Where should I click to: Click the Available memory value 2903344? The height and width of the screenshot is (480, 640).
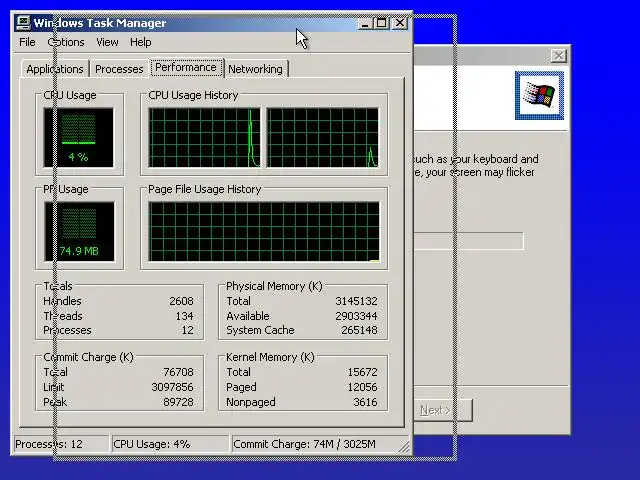pos(356,316)
